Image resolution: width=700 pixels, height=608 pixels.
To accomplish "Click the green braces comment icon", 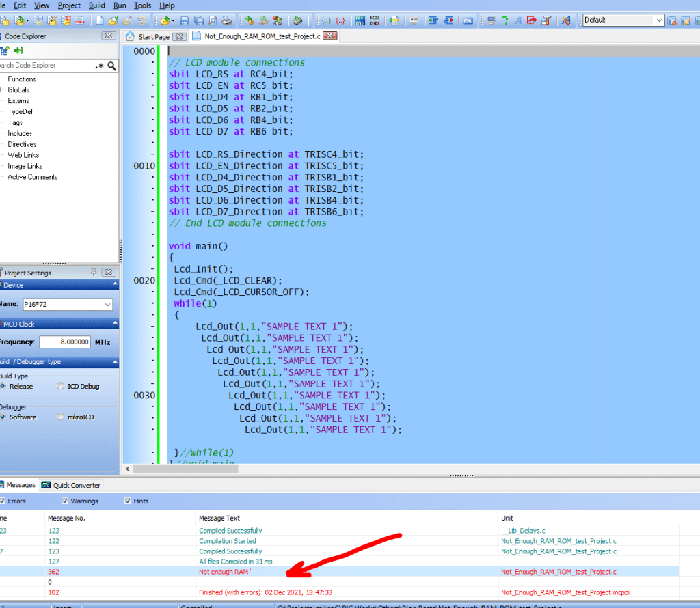I will pyautogui.click(x=326, y=20).
